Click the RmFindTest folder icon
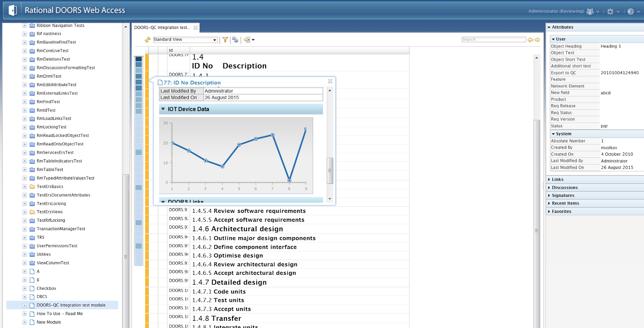Image resolution: width=644 pixels, height=328 pixels. pos(32,102)
